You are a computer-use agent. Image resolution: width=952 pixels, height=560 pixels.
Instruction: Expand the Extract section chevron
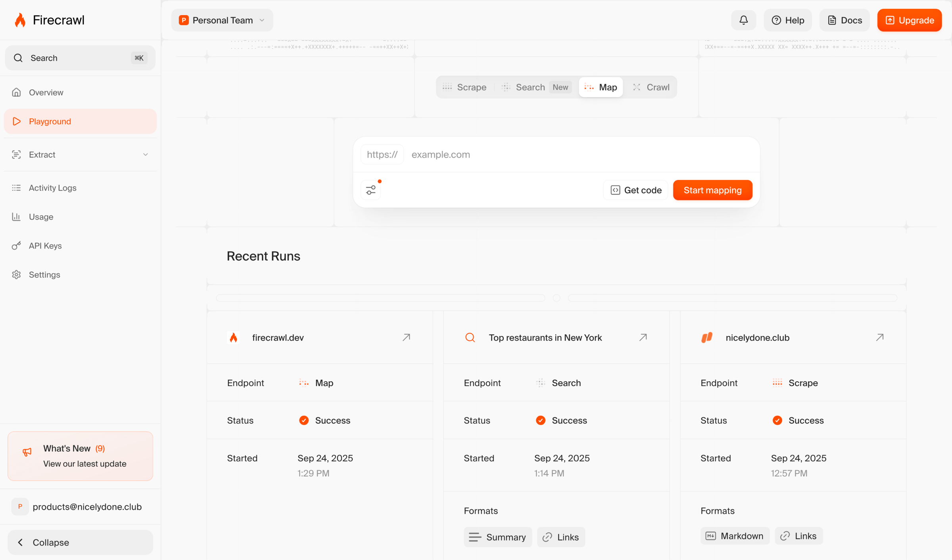[146, 154]
